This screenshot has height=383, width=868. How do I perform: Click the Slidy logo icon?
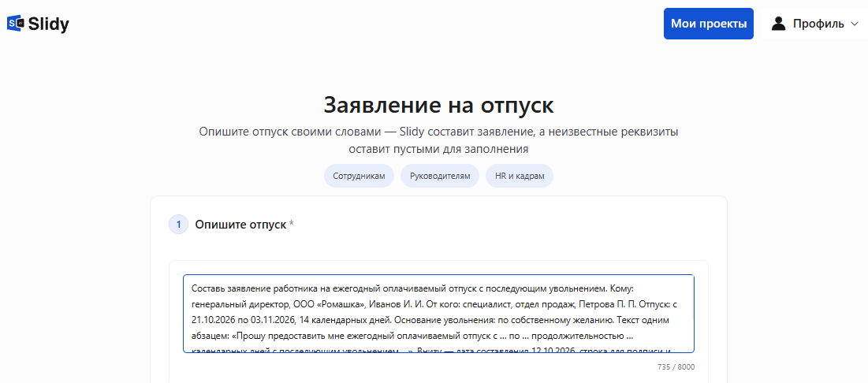(16, 23)
